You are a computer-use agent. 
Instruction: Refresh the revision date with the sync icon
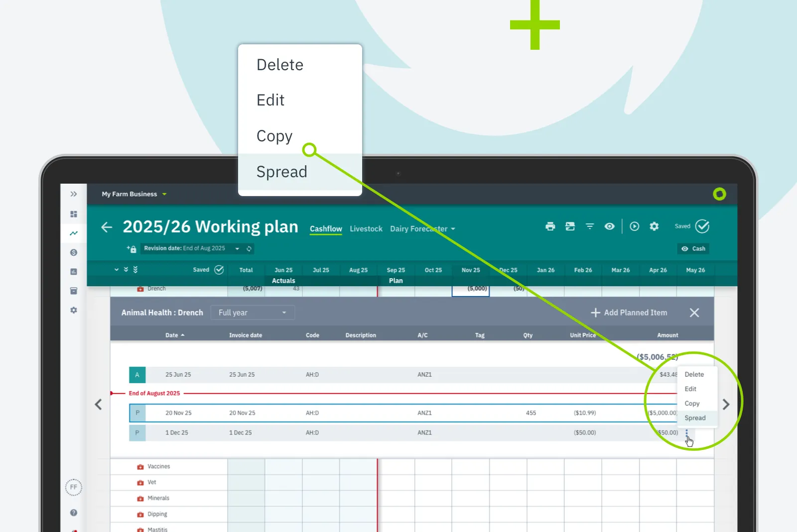pyautogui.click(x=249, y=248)
